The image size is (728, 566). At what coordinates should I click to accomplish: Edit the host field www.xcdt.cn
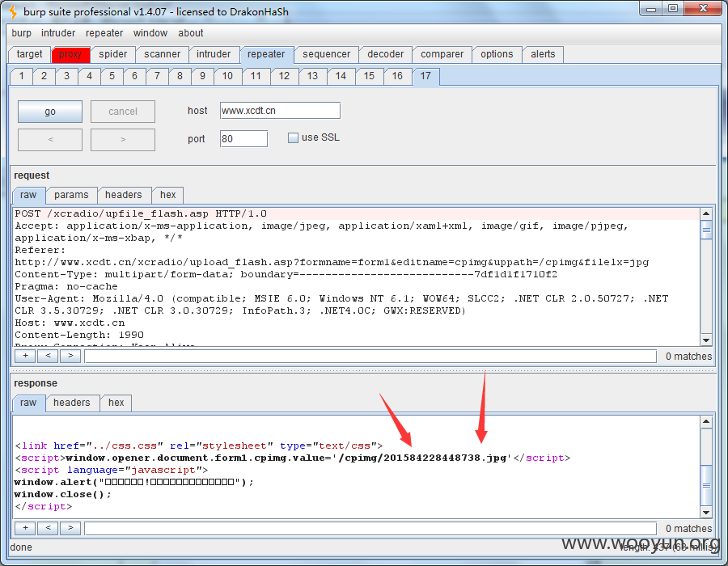coord(280,111)
